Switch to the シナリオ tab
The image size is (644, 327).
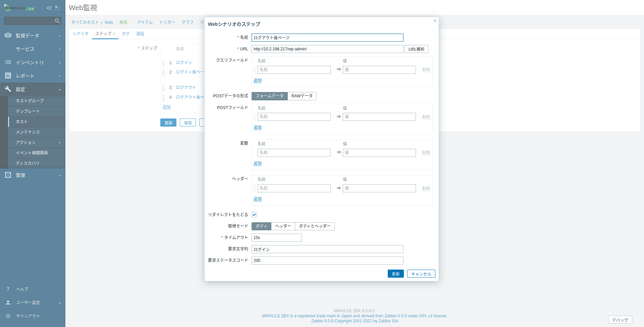(x=80, y=34)
